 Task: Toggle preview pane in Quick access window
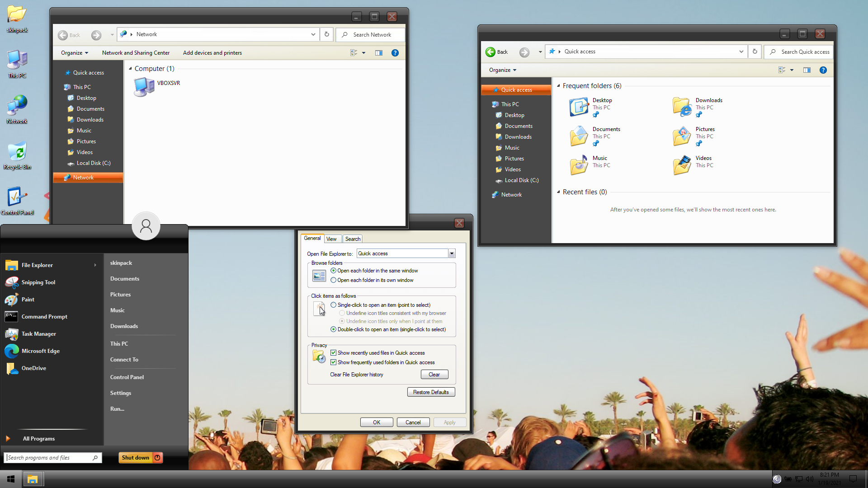tap(807, 70)
